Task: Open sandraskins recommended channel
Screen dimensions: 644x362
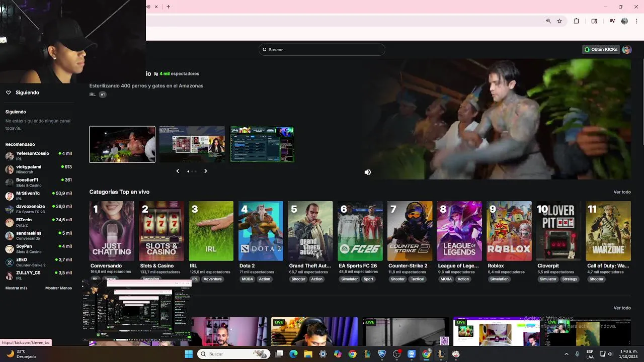Action: tap(38, 236)
